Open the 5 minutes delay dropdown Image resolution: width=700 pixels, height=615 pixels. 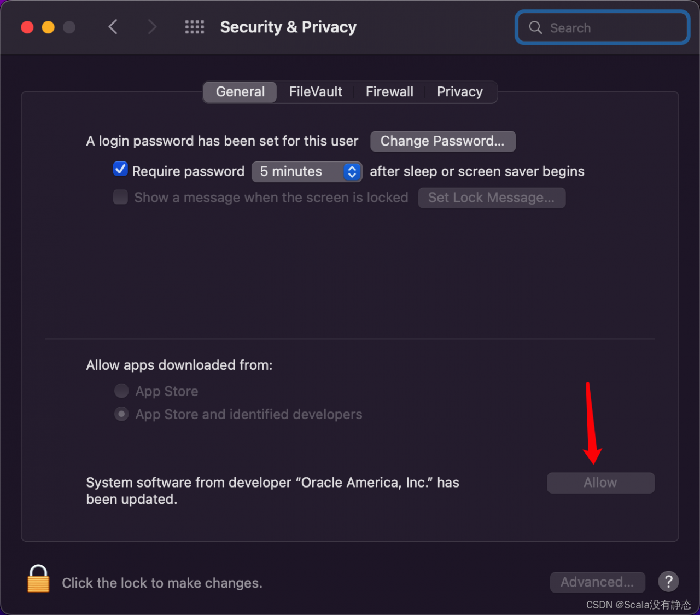[307, 171]
